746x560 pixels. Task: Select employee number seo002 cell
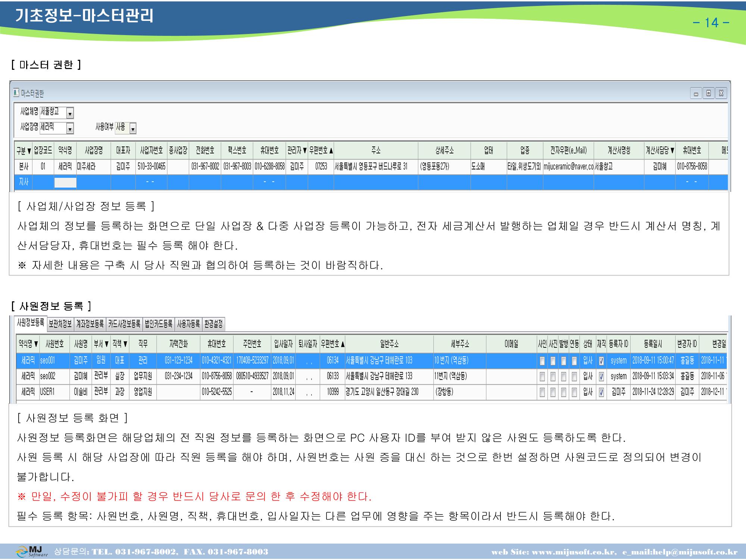[54, 377]
